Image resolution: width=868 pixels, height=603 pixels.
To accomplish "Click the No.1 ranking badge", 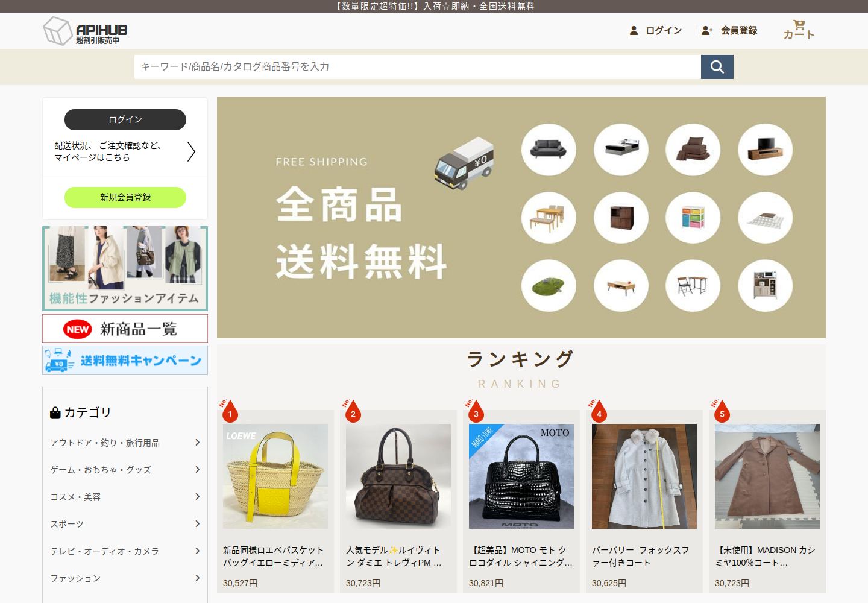I will tap(229, 411).
